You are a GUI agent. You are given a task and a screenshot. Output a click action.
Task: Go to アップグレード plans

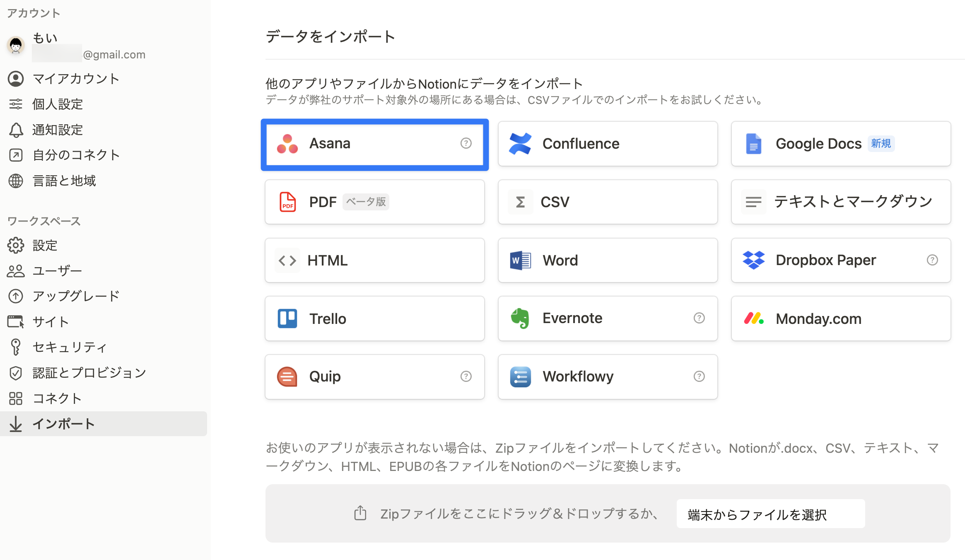[x=104, y=296]
